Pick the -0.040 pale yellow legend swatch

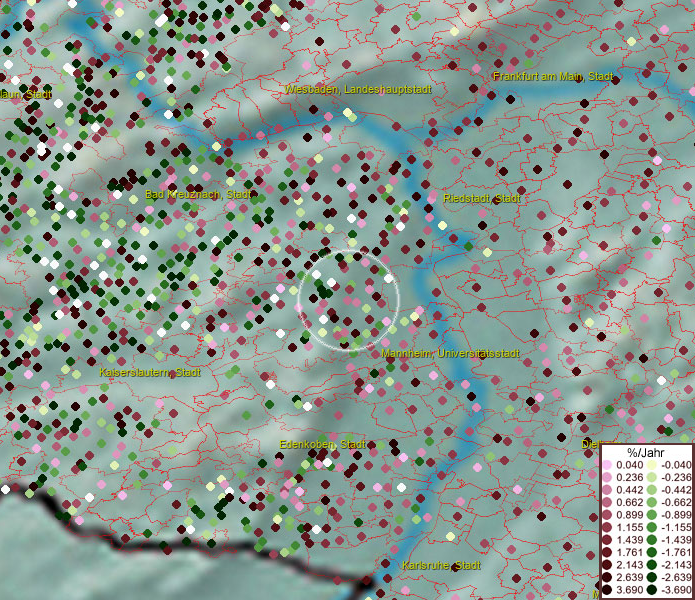click(x=652, y=465)
